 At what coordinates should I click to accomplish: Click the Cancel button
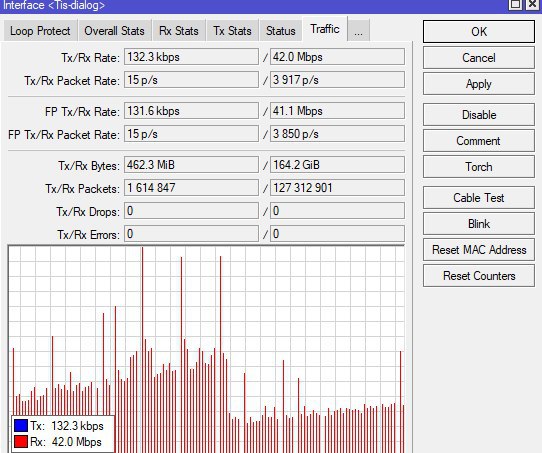[x=479, y=58]
